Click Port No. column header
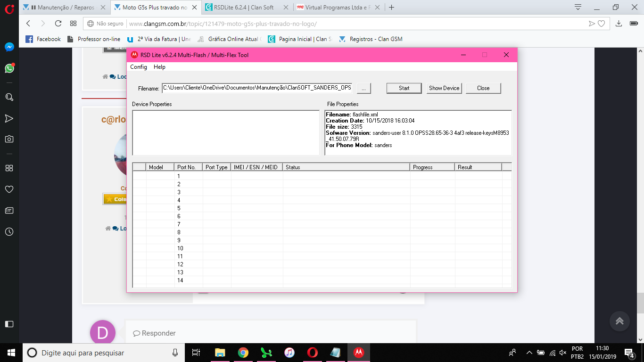Viewport: 644px width, 362px height. click(189, 167)
